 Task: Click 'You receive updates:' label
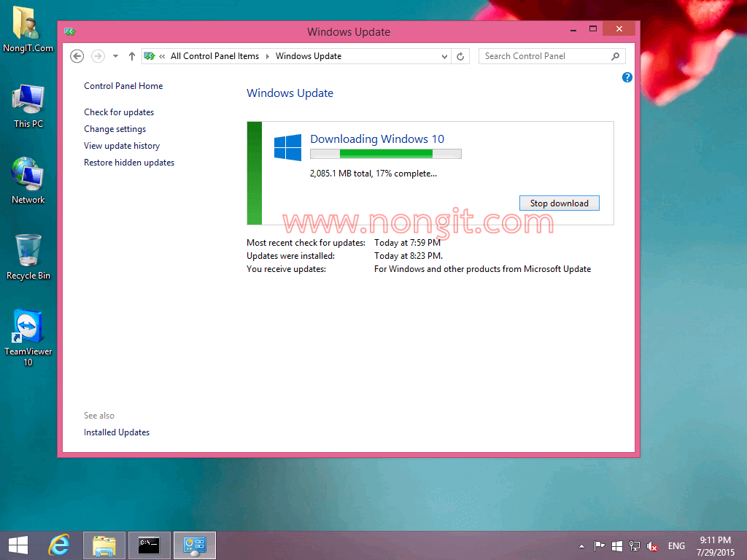(286, 269)
